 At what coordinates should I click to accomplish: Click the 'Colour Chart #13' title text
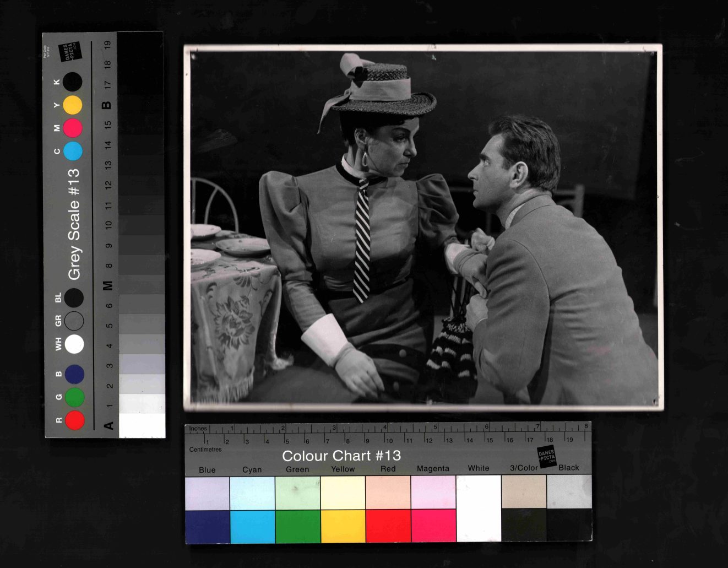tap(341, 456)
